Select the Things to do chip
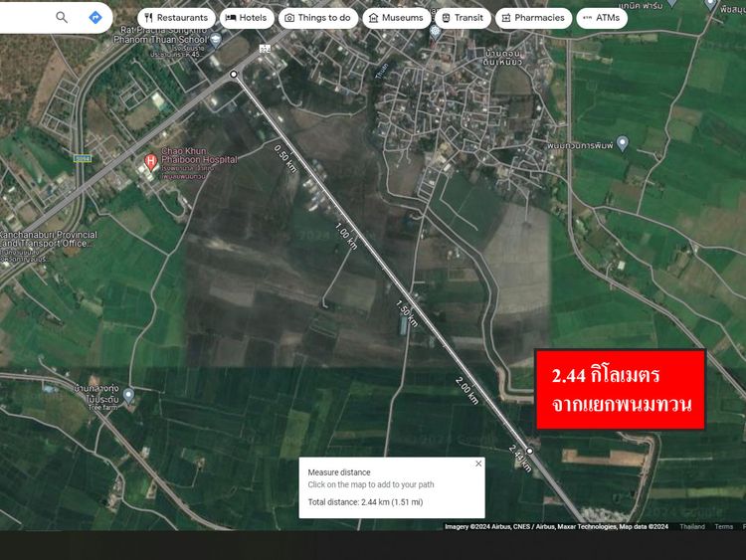The image size is (746, 560). click(317, 18)
